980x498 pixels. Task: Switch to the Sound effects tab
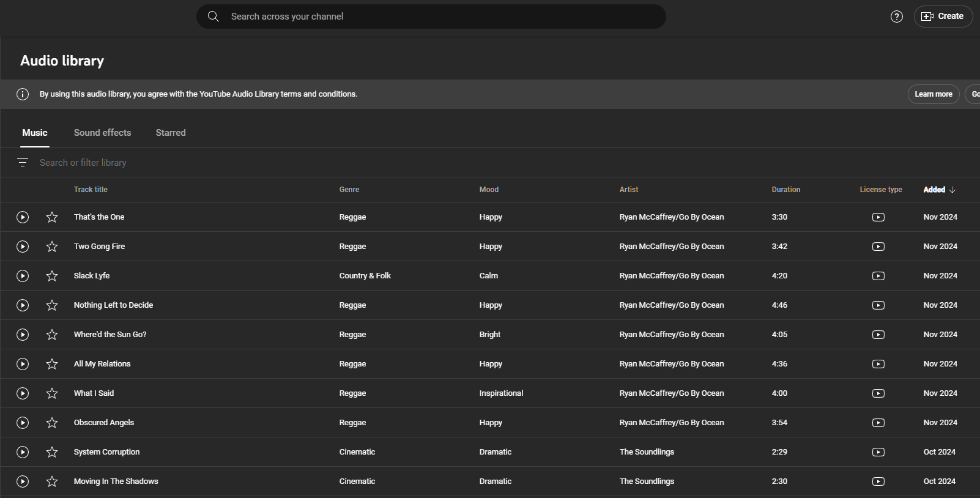(x=102, y=133)
